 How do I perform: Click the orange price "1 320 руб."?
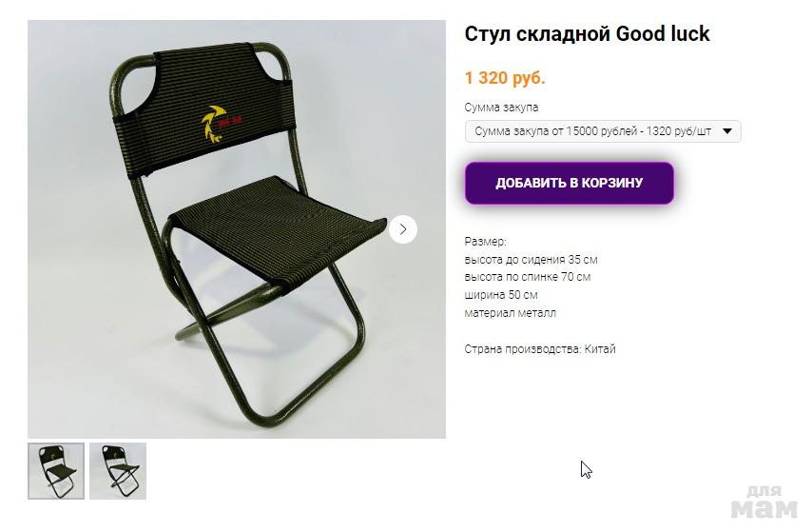pyautogui.click(x=505, y=78)
